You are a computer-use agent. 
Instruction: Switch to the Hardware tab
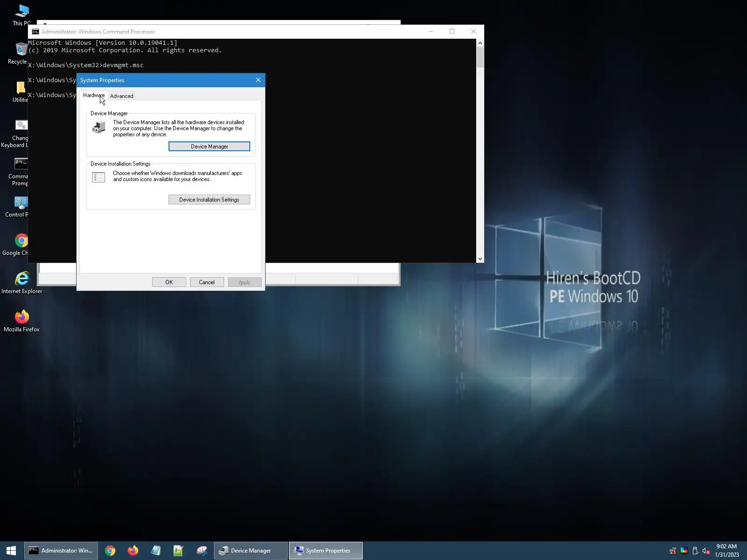[x=94, y=95]
